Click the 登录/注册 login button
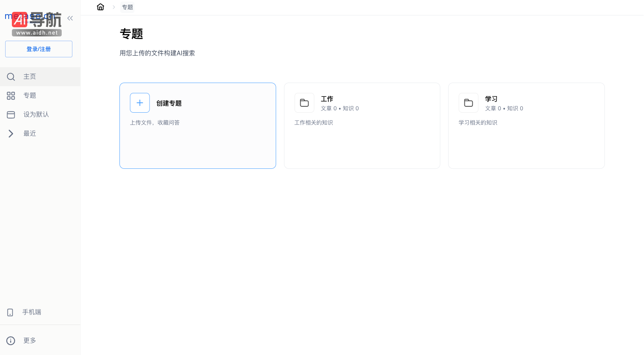 tap(39, 49)
